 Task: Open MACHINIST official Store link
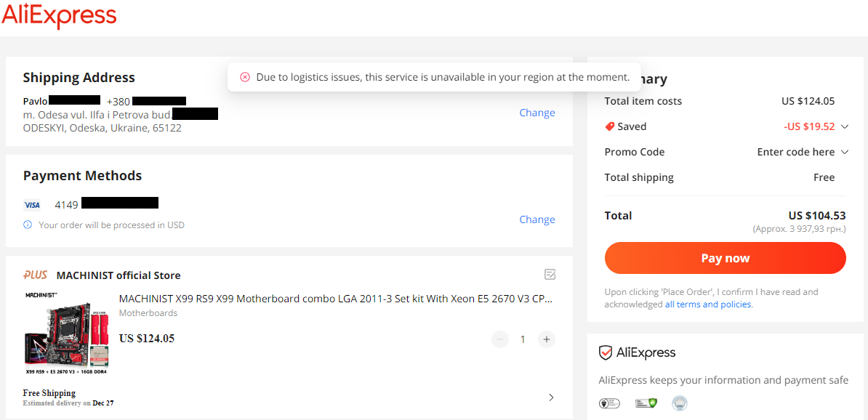[x=118, y=275]
